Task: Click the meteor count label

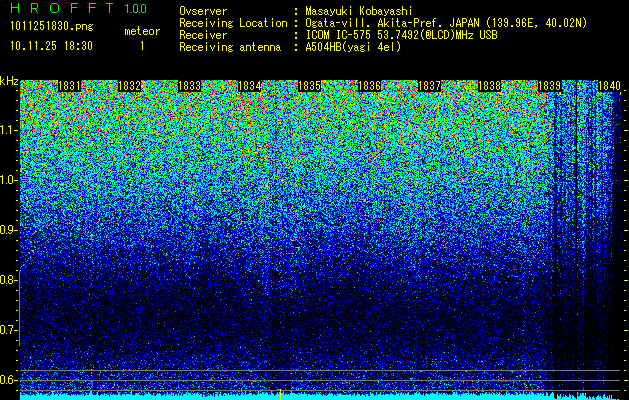Action: pos(142,31)
